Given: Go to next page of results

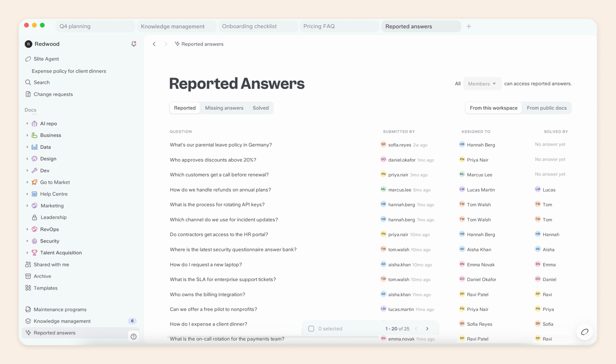Looking at the screenshot, I should pos(427,328).
